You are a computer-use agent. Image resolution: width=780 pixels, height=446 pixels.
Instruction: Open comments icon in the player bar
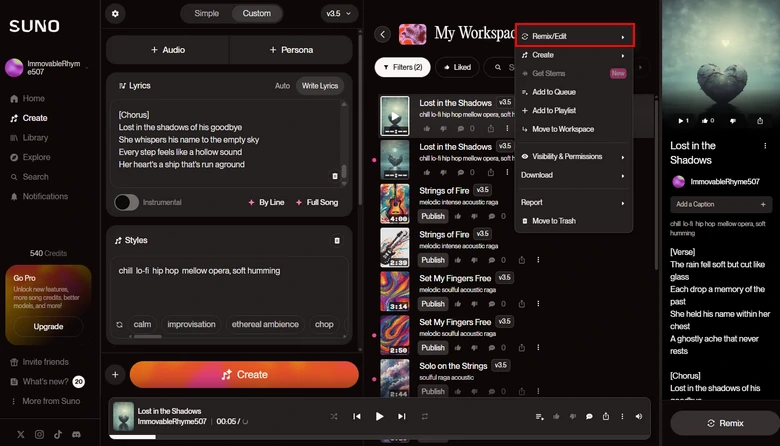[589, 416]
